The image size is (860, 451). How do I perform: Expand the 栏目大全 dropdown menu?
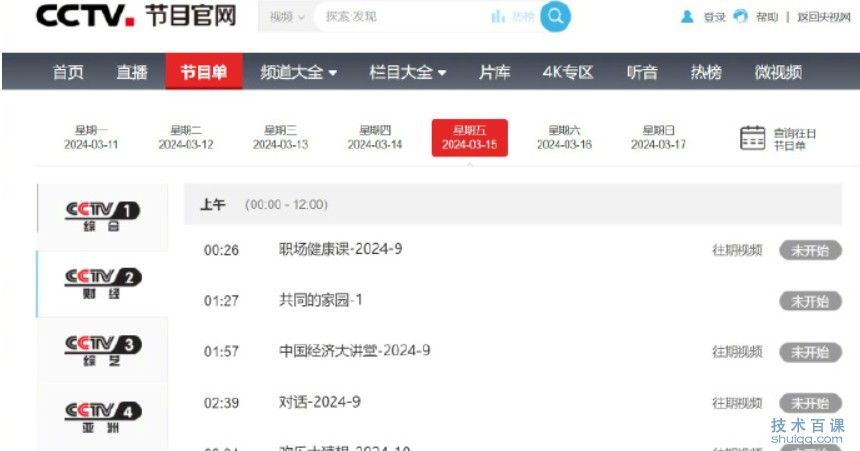(408, 72)
